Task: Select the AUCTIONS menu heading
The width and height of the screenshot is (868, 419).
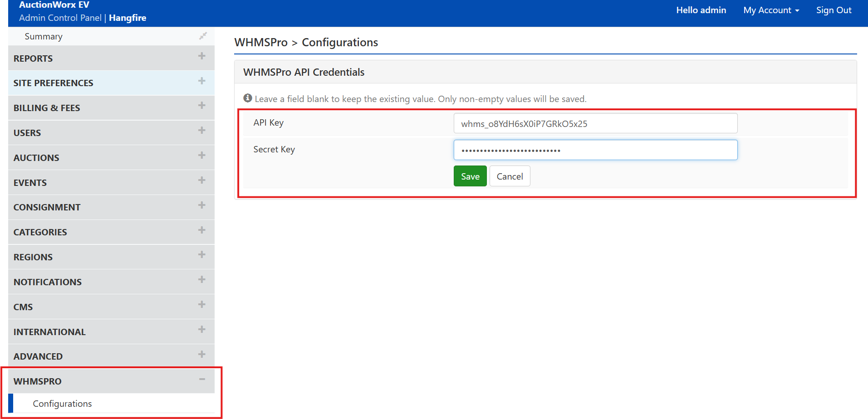Action: [x=36, y=158]
